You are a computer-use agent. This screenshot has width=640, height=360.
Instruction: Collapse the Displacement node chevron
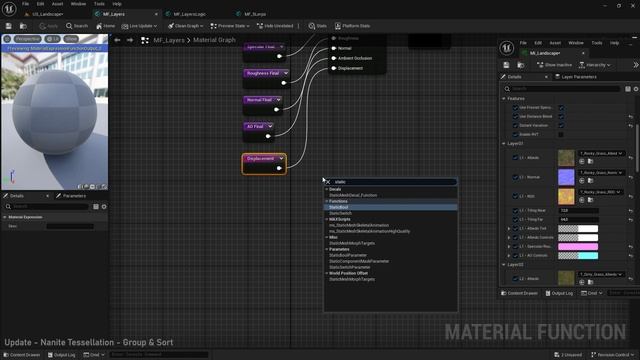pos(281,159)
